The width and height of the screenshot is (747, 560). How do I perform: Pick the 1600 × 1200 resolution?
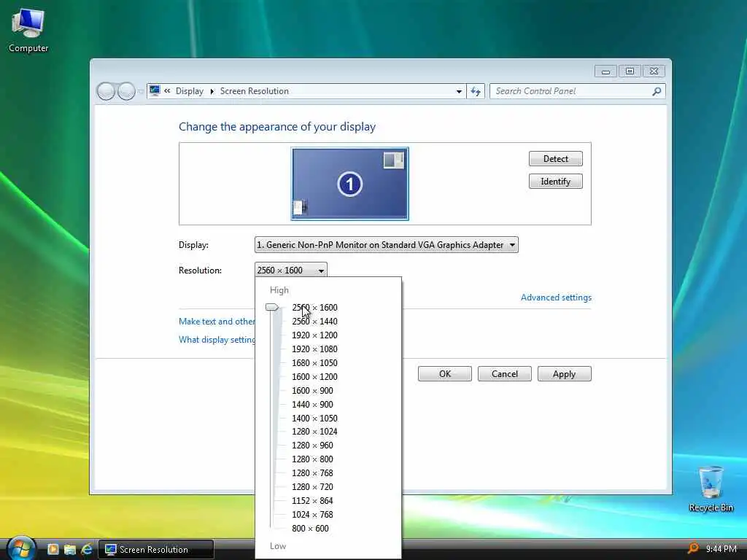(314, 377)
